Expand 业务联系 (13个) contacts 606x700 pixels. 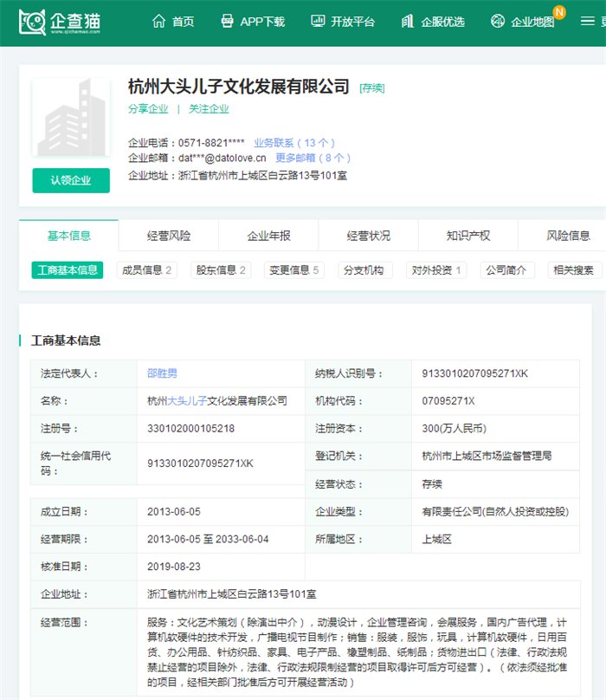tap(294, 142)
